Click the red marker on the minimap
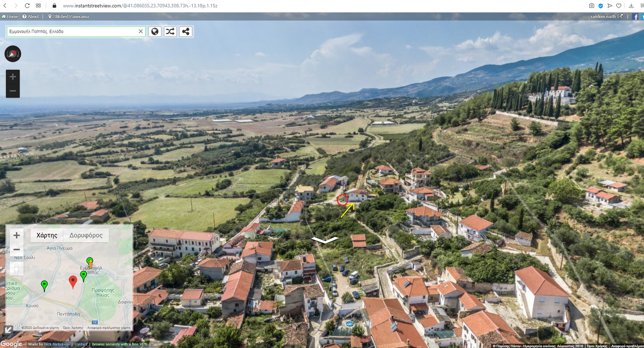This screenshot has width=644, height=348. [73, 282]
